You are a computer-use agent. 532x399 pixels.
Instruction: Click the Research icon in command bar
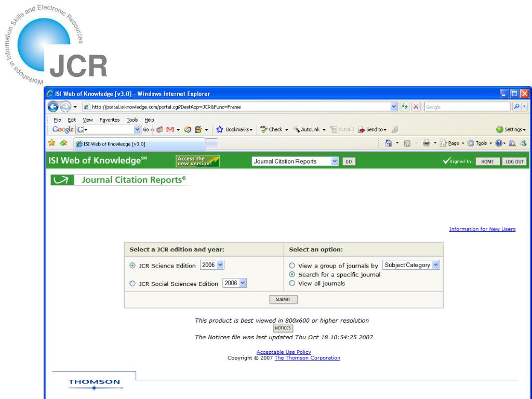[512, 143]
